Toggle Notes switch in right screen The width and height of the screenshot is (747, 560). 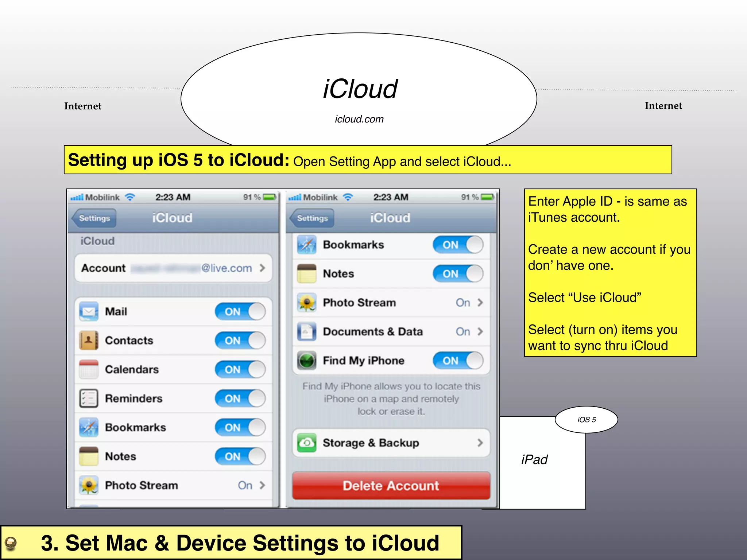pos(458,273)
